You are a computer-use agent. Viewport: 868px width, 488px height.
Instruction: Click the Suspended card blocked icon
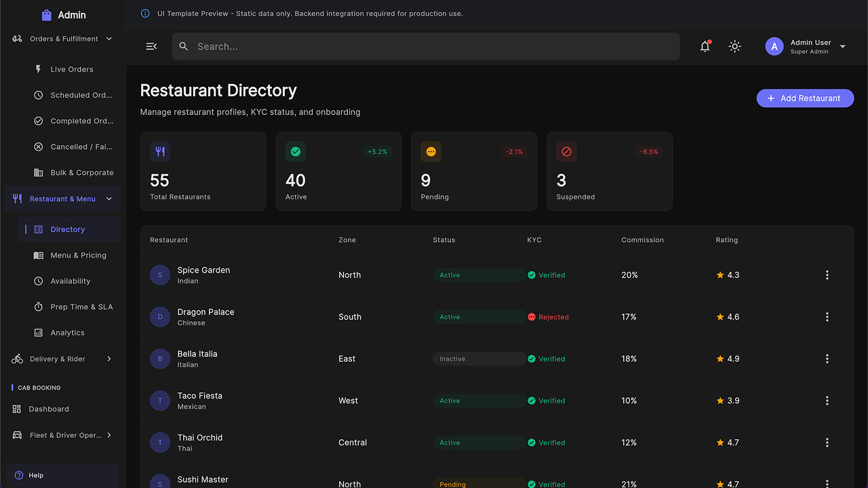point(567,152)
